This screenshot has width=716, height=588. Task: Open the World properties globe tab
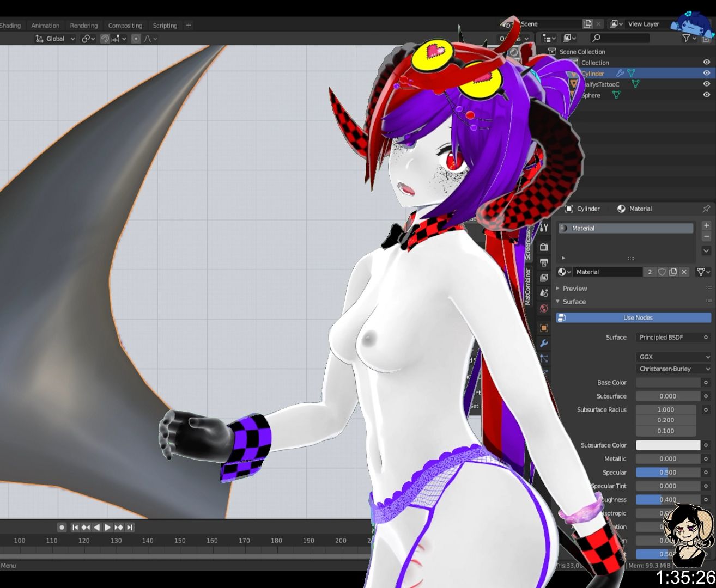tap(544, 308)
